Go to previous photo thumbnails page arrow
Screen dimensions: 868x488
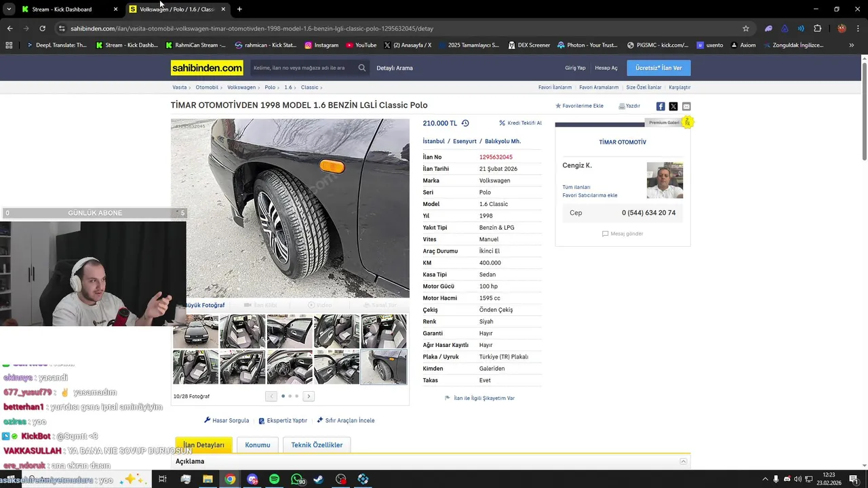click(x=271, y=396)
